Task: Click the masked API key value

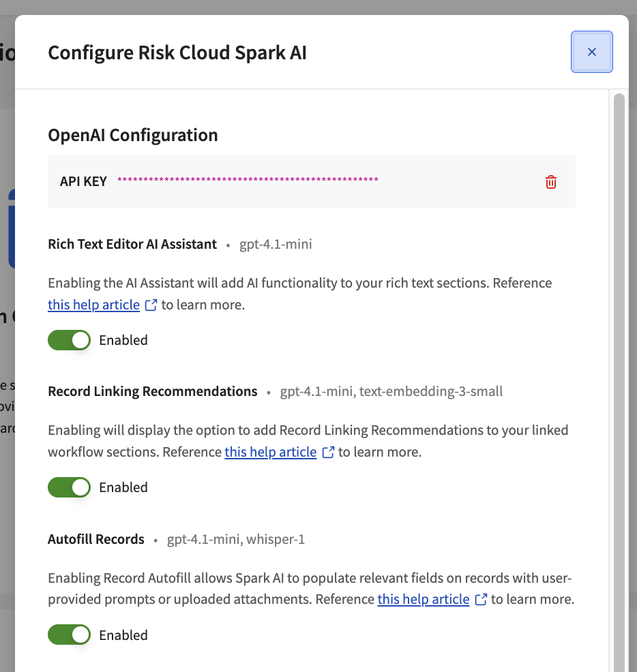Action: (x=248, y=181)
